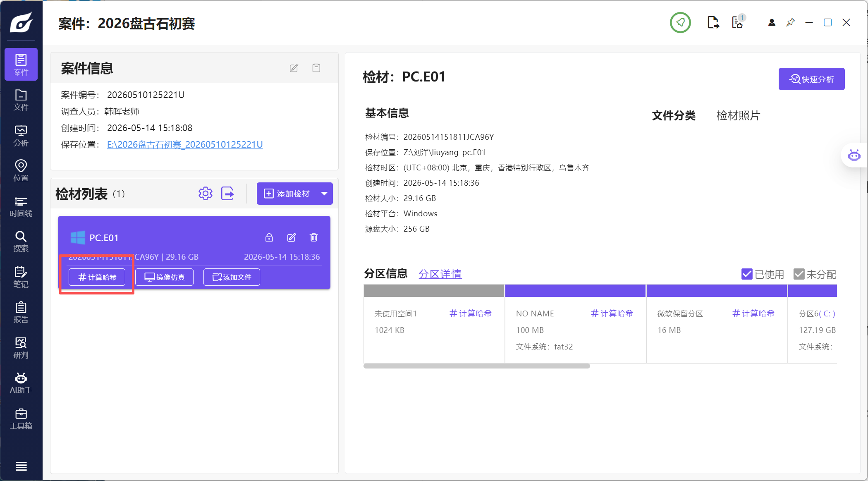Open the 分区详情 link
Image resolution: width=868 pixels, height=481 pixels.
pos(440,274)
